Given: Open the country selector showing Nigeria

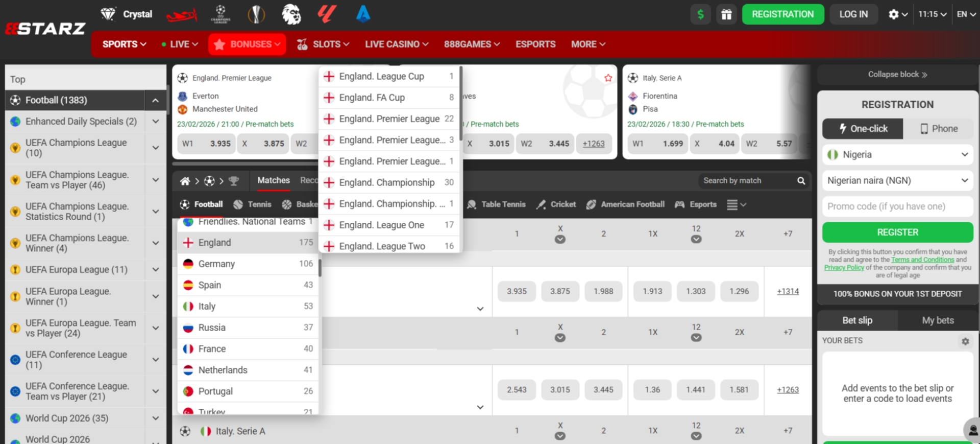Looking at the screenshot, I should (x=897, y=155).
